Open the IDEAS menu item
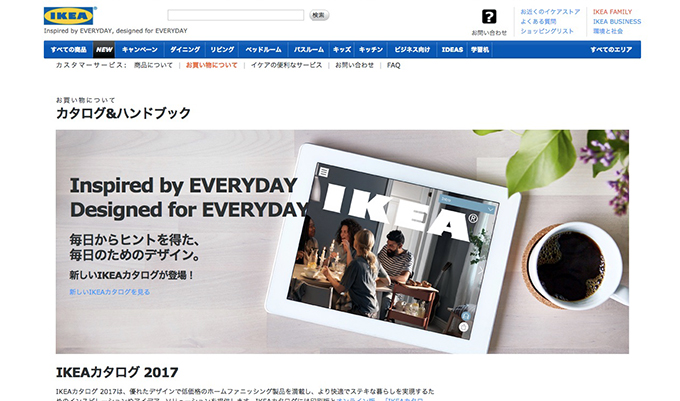The height and width of the screenshot is (401, 680). point(452,49)
